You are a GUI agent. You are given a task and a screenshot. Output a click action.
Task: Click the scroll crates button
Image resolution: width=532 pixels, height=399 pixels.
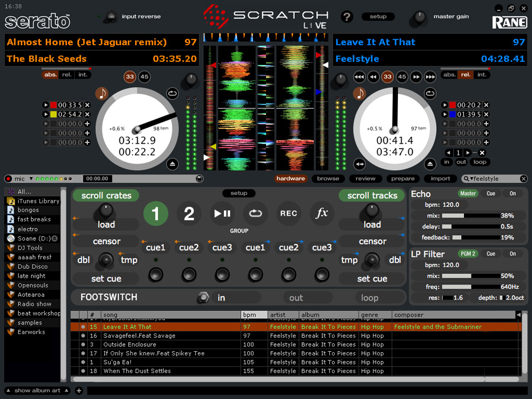click(106, 195)
